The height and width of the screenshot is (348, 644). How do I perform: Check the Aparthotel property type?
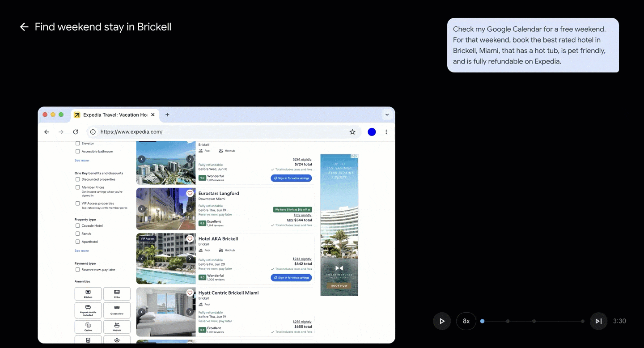coord(78,242)
